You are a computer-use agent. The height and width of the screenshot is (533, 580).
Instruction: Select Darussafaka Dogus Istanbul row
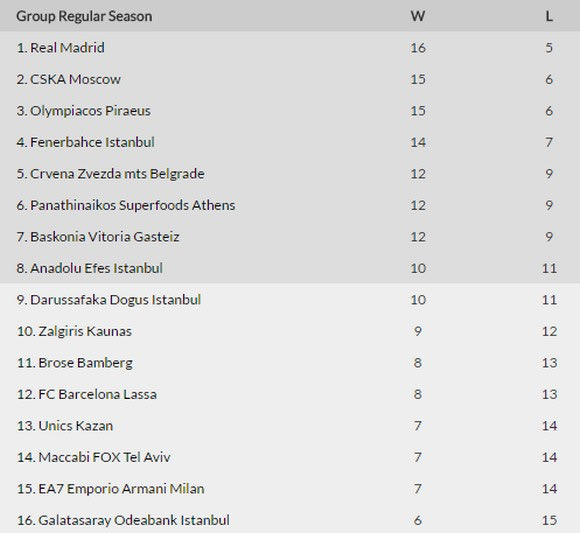tap(290, 300)
